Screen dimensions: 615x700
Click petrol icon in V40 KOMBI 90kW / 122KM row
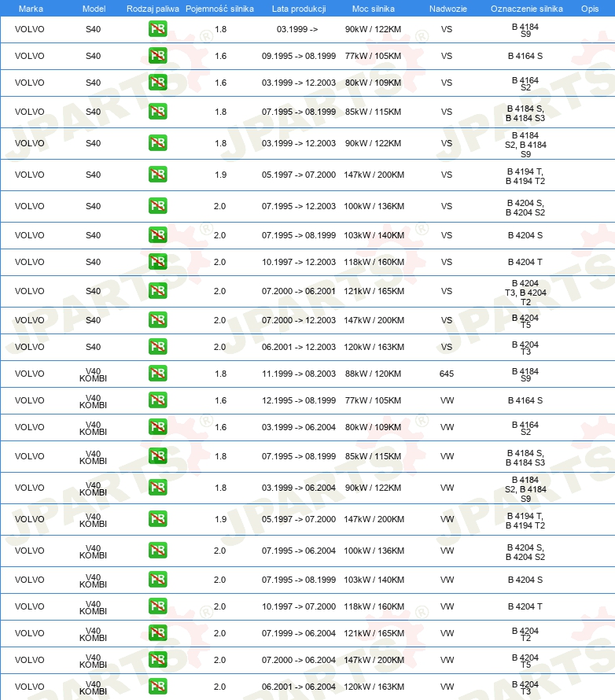(x=158, y=488)
